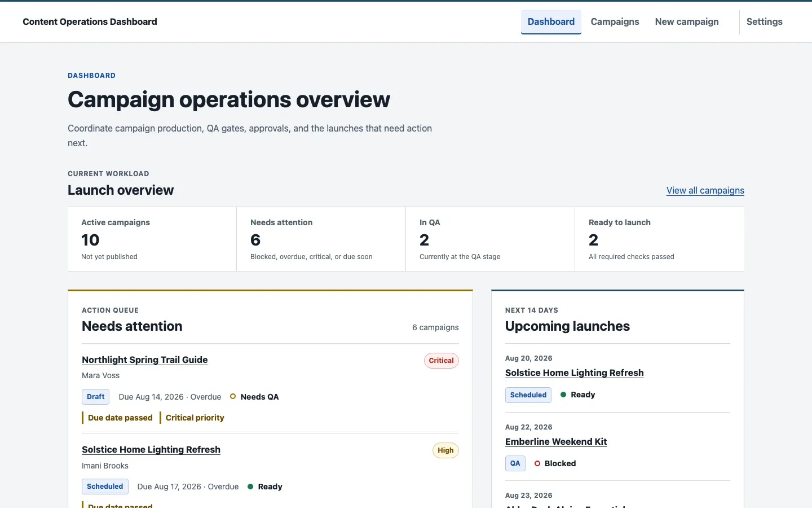Open Emberline Weekend Kit campaign link
The width and height of the screenshot is (812, 508).
pyautogui.click(x=556, y=441)
